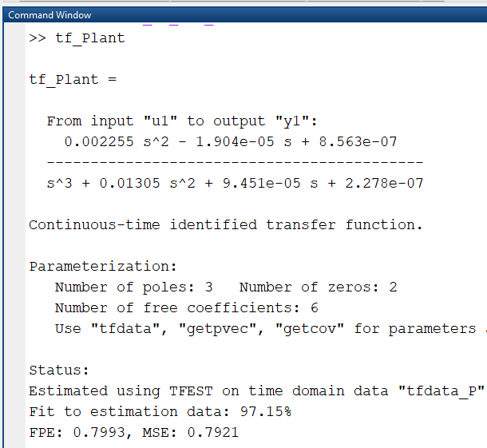This screenshot has height=448, width=487.
Task: Click the tf_Plant command after the prompt
Action: (x=90, y=39)
